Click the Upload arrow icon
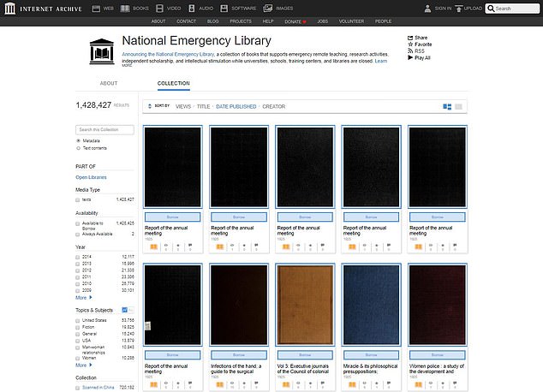543x392 pixels. [x=458, y=9]
